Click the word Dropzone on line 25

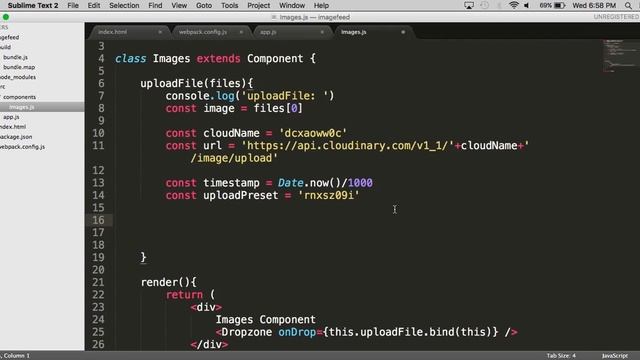pos(247,332)
